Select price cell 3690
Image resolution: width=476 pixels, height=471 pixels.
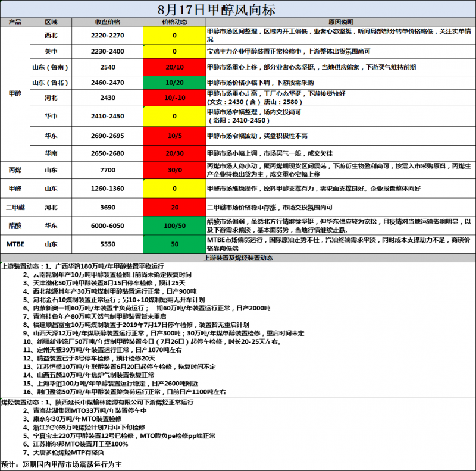coord(108,208)
